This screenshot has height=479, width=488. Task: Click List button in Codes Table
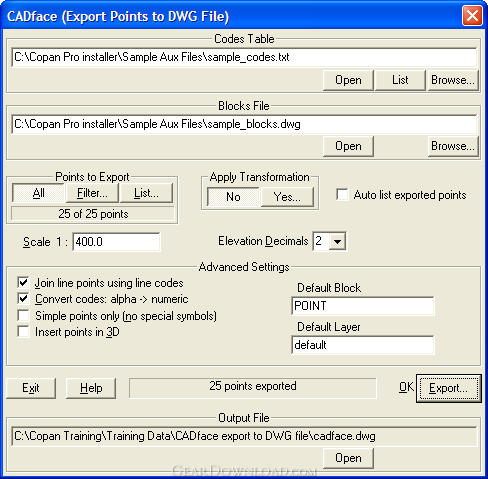400,80
